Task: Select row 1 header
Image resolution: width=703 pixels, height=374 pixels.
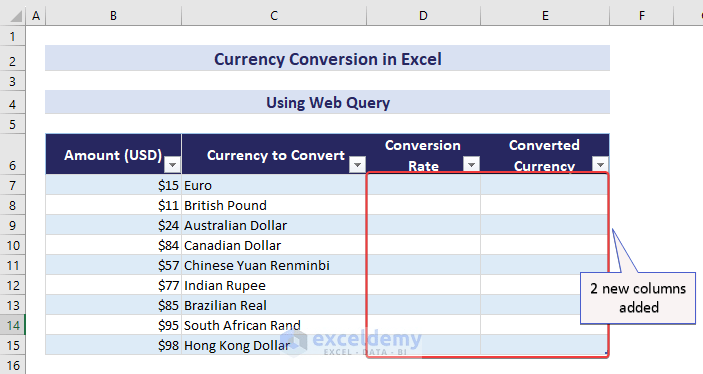Action: [13, 36]
